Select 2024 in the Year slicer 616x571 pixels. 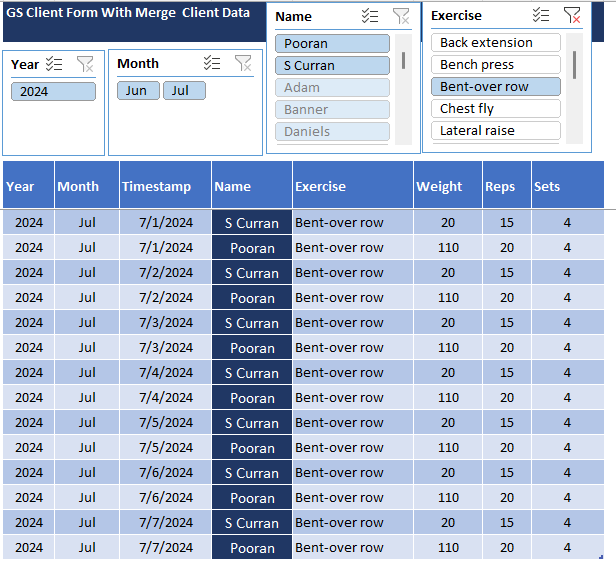(x=54, y=92)
